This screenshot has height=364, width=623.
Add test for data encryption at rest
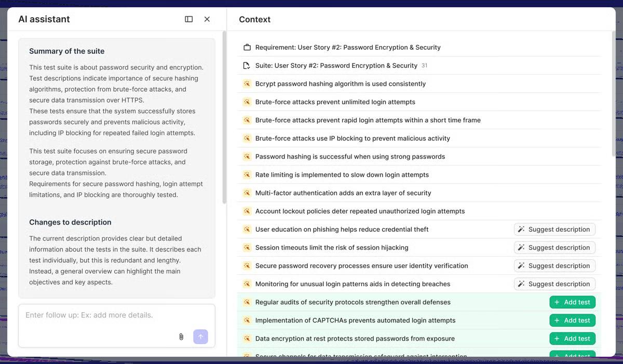pos(572,338)
